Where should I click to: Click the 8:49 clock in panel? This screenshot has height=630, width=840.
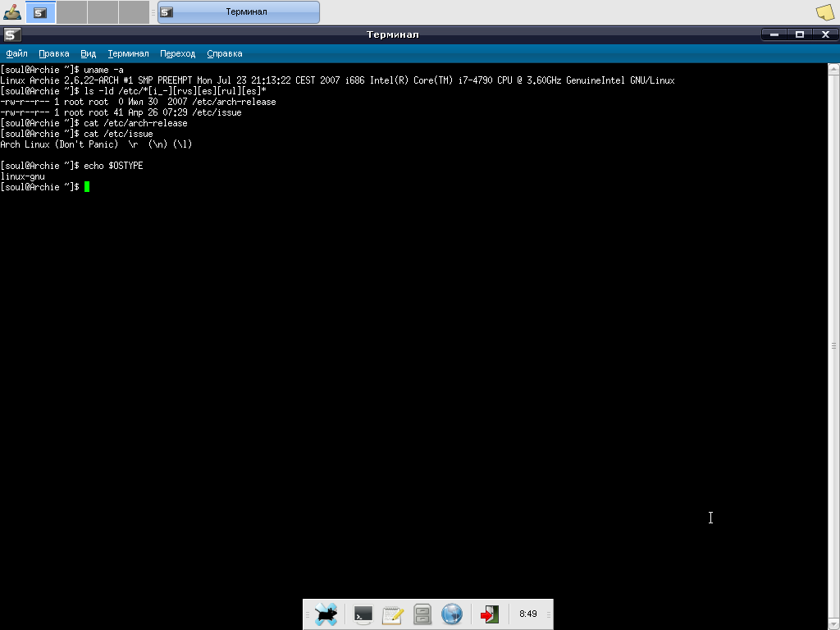(527, 614)
